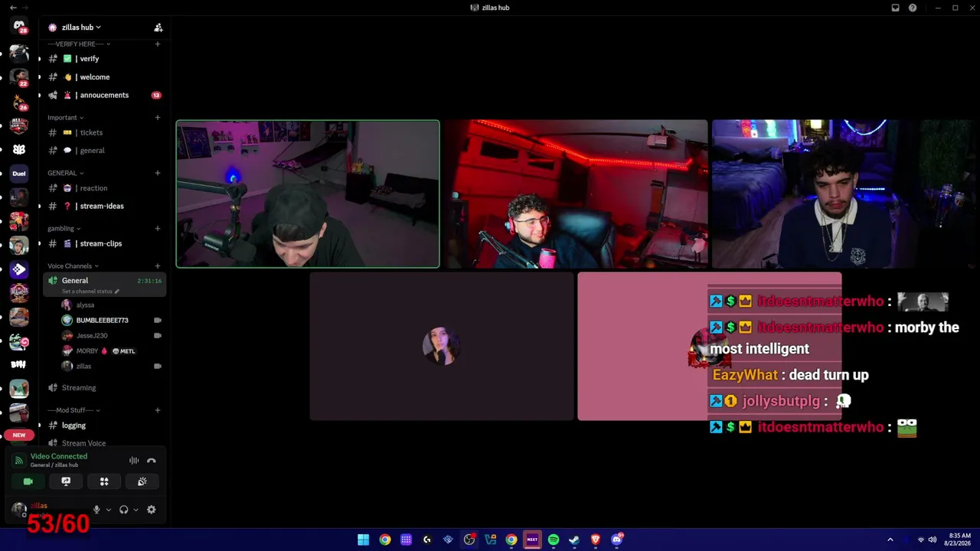The image size is (980, 551).
Task: Collapse the Mod Stuff category
Action: pos(73,410)
